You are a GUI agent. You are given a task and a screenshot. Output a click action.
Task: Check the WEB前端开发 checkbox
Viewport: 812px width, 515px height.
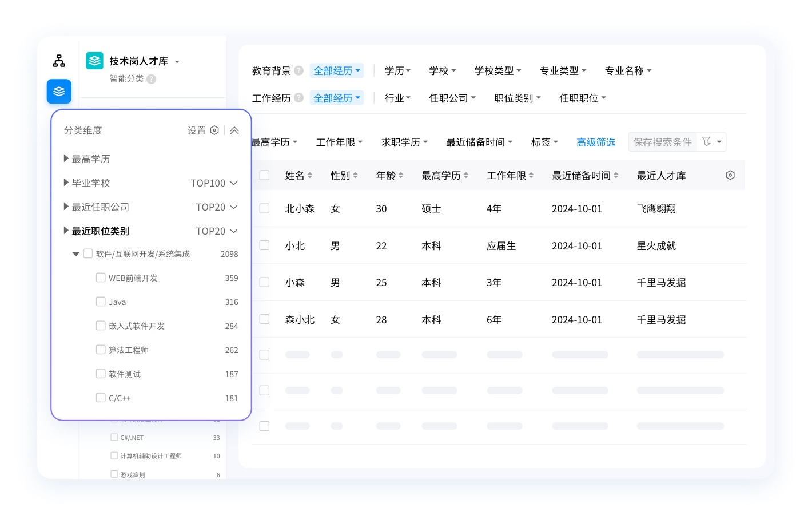coord(101,278)
